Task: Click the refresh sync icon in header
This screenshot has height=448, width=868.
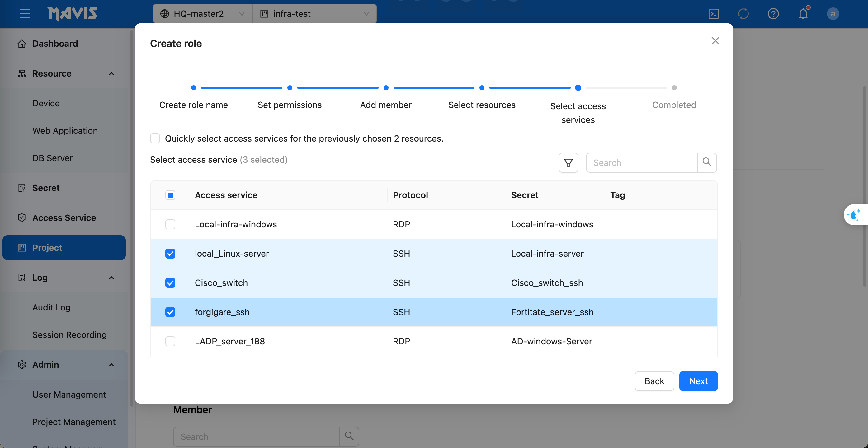Action: click(x=743, y=14)
